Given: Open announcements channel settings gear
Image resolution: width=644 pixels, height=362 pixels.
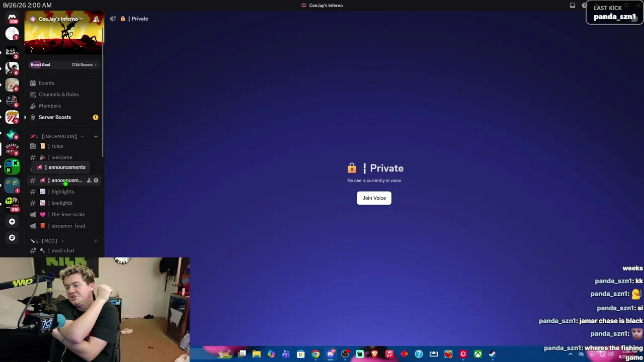Looking at the screenshot, I should tap(96, 180).
